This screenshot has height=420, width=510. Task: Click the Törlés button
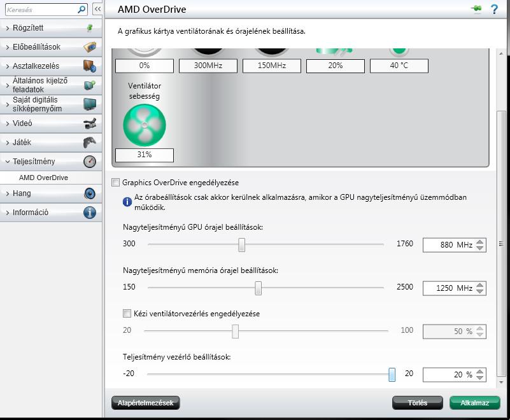[x=417, y=403]
